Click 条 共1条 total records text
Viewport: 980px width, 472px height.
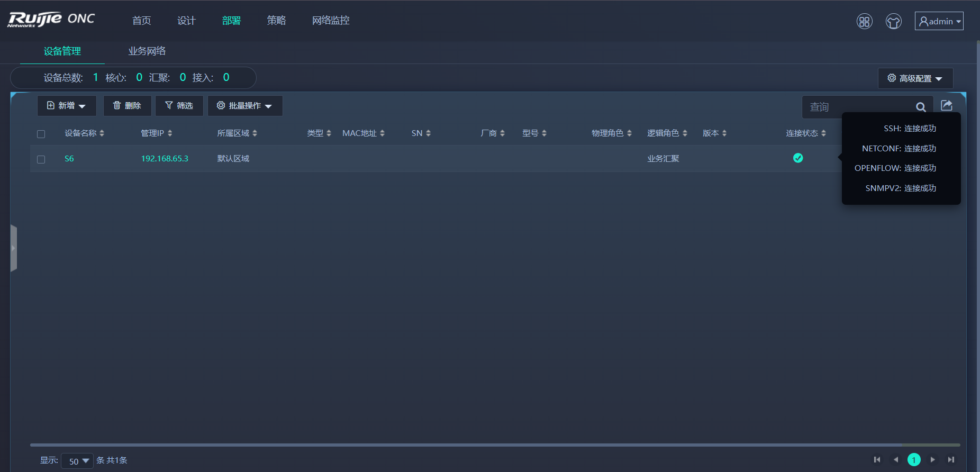112,460
